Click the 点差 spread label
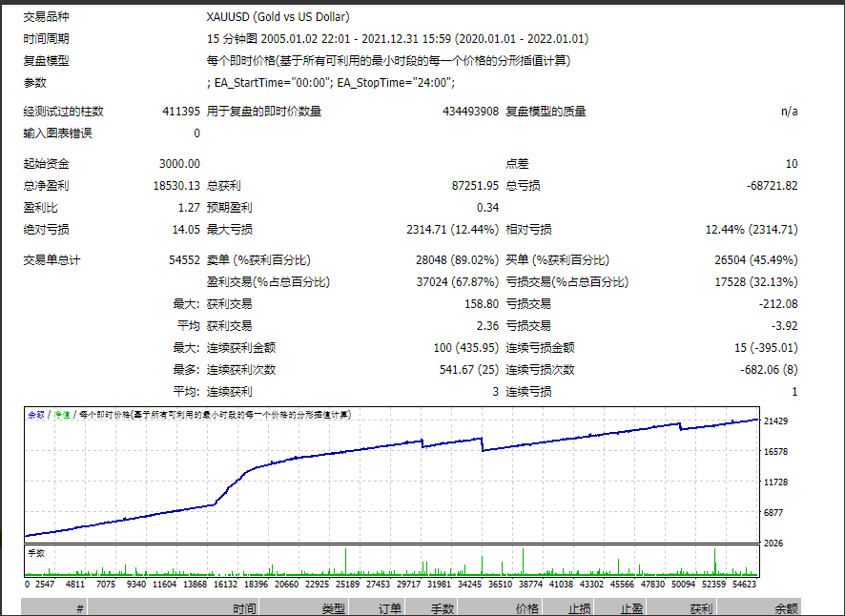 pos(517,163)
